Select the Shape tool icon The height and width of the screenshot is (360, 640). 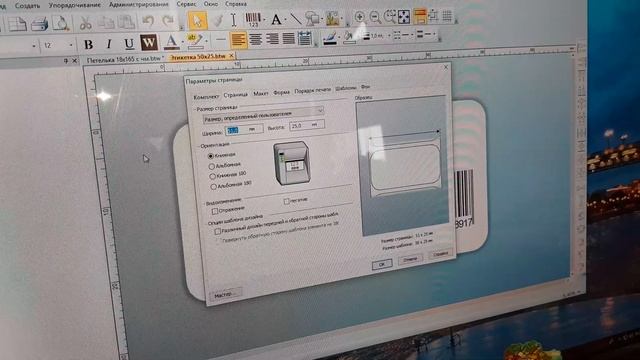[312, 18]
